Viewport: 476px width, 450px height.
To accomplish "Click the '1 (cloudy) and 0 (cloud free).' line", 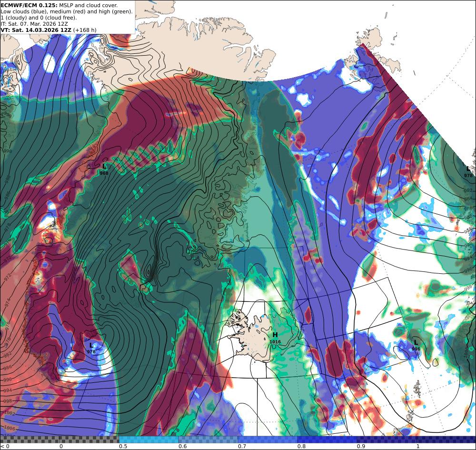I will click(39, 18).
